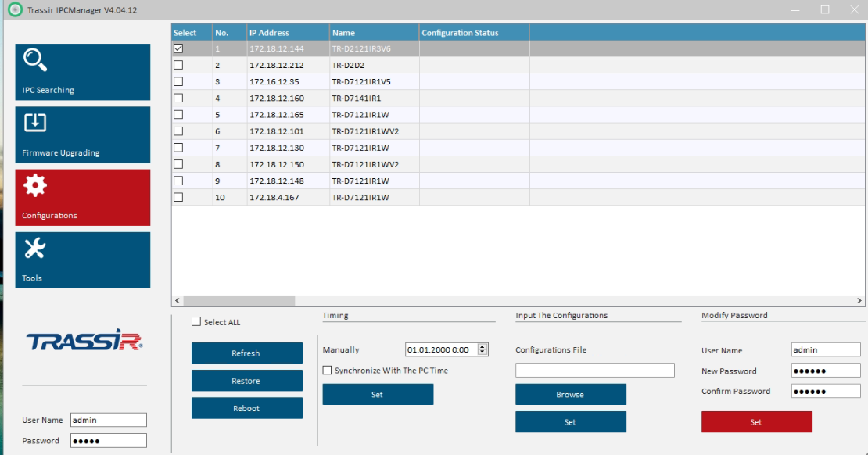Click the Confirm Password field
The image size is (868, 455).
pos(825,392)
